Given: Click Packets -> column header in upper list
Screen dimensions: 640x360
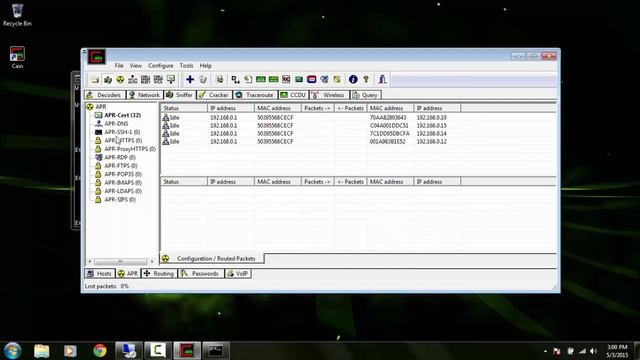Looking at the screenshot, I should [318, 108].
